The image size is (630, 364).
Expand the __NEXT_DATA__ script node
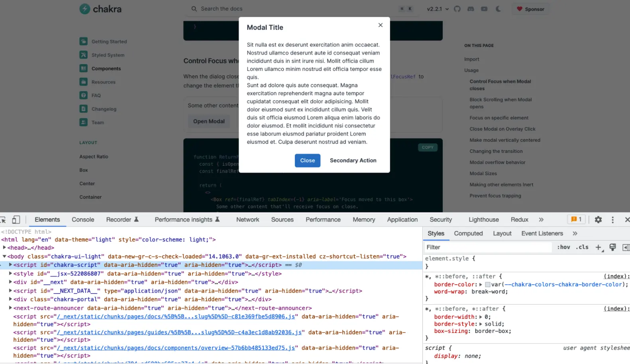(x=10, y=291)
